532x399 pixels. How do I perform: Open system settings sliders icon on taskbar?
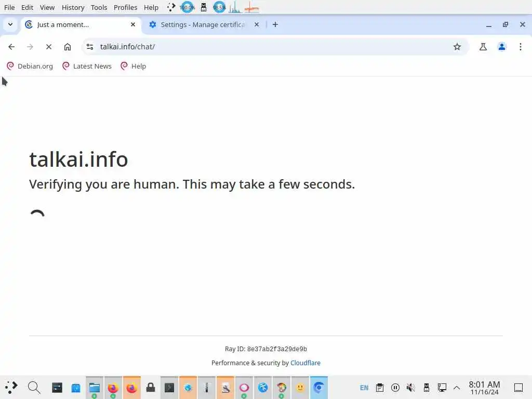tap(57, 387)
